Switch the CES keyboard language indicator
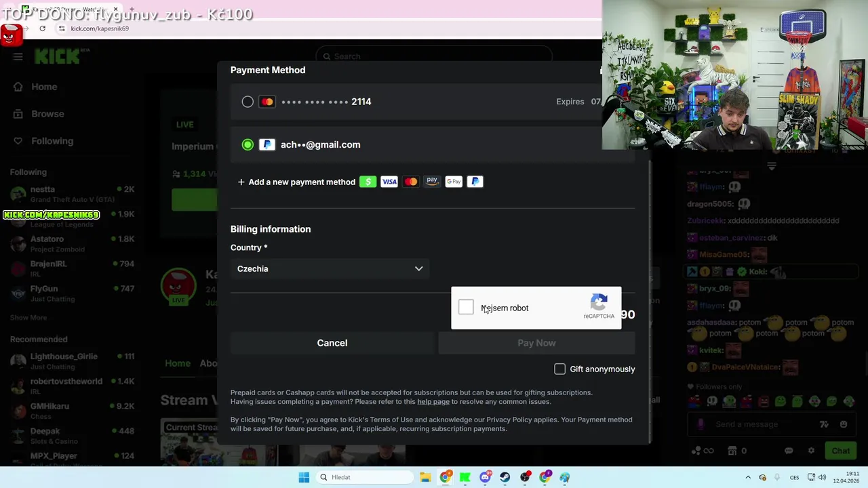This screenshot has width=868, height=488. tap(794, 477)
